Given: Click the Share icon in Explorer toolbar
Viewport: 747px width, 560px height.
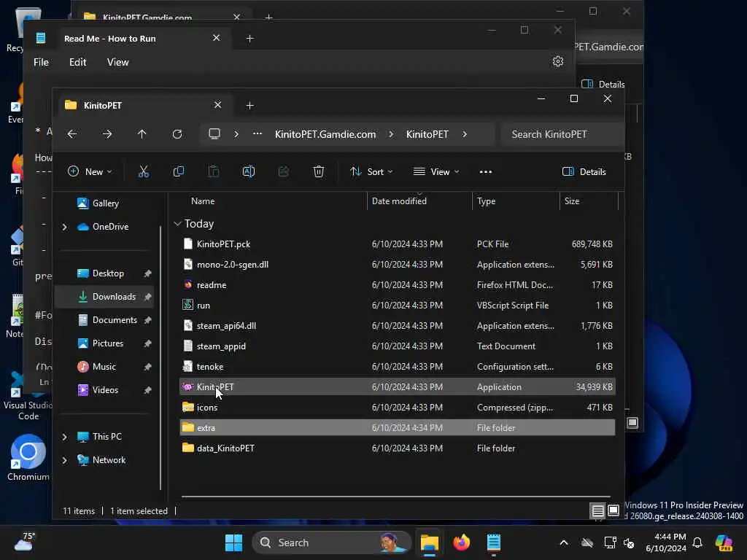Looking at the screenshot, I should [x=284, y=172].
